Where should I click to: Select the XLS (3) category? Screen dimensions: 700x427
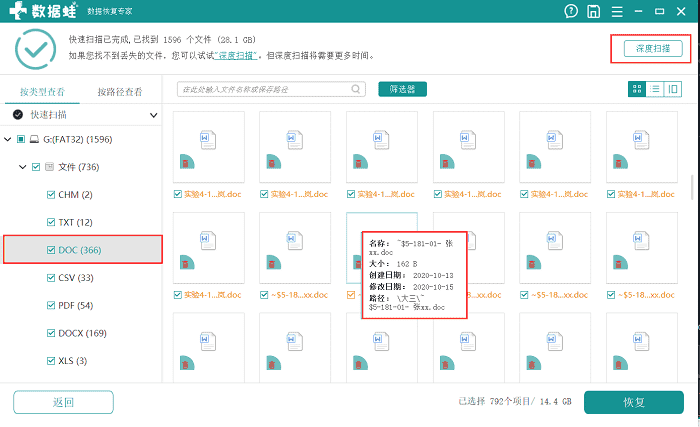73,361
